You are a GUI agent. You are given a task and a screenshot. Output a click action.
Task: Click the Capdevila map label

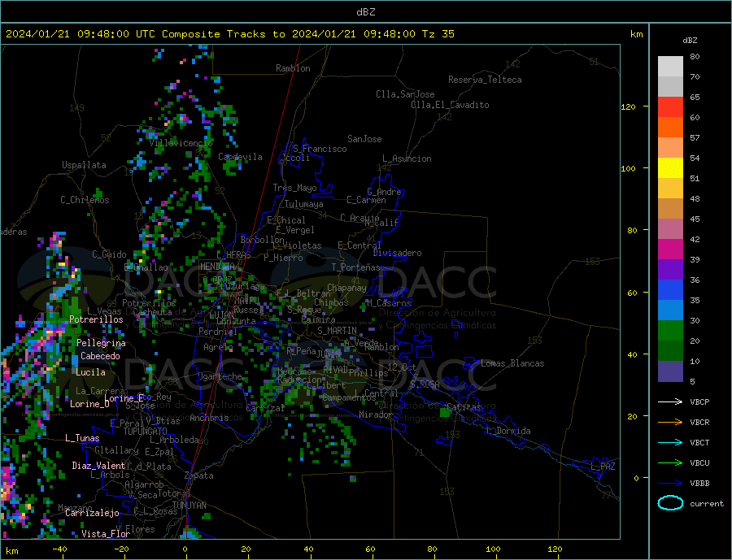tap(241, 157)
